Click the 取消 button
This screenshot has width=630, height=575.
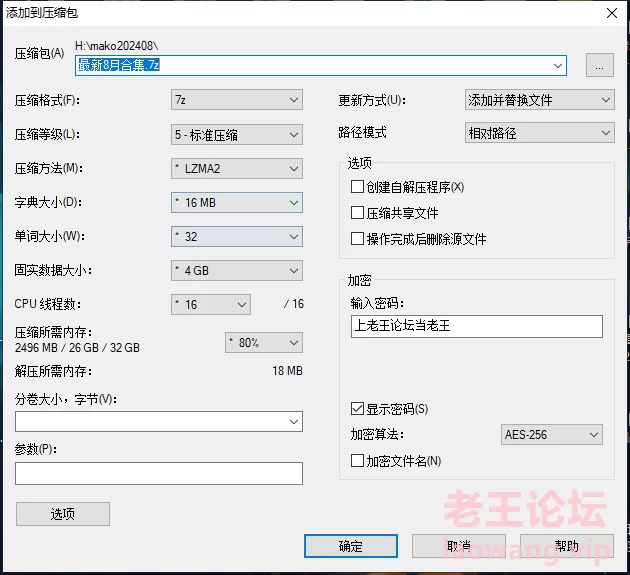(458, 546)
